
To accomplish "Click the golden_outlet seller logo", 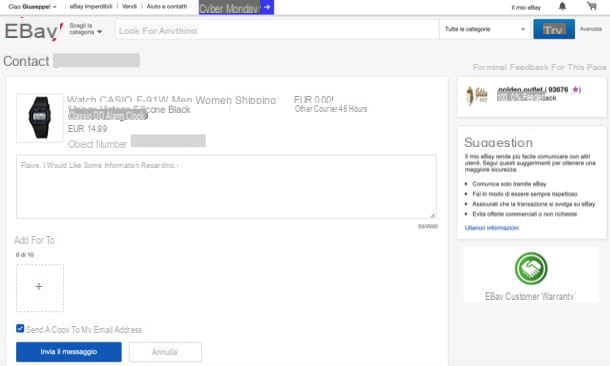I will coord(477,95).
